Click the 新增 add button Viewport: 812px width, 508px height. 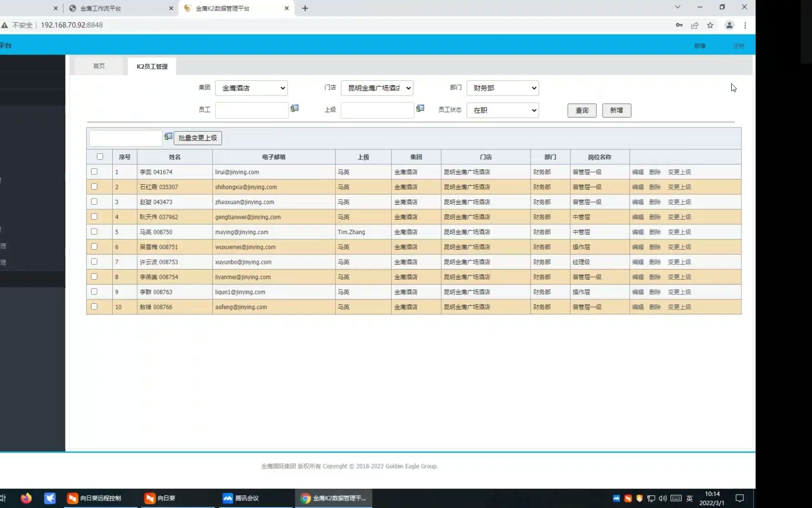617,111
